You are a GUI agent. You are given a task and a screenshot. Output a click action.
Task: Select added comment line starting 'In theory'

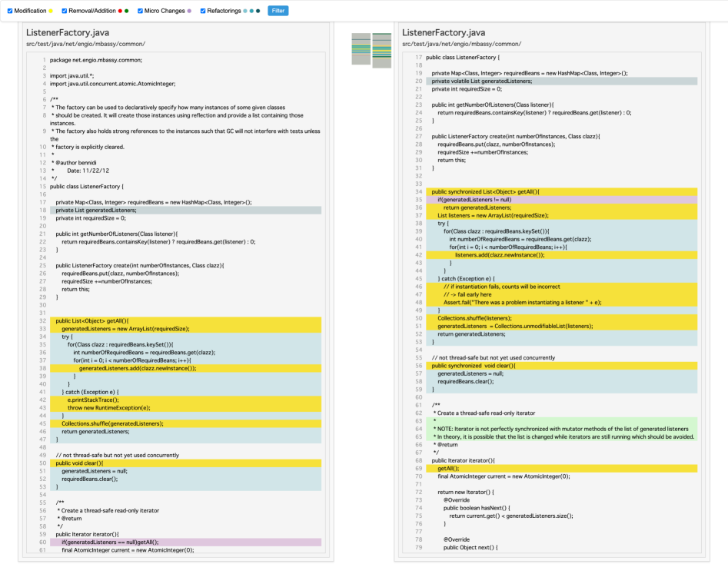click(561, 436)
